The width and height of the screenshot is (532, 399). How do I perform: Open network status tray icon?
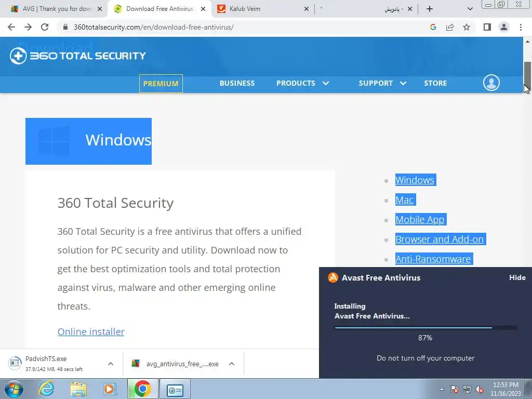click(467, 389)
